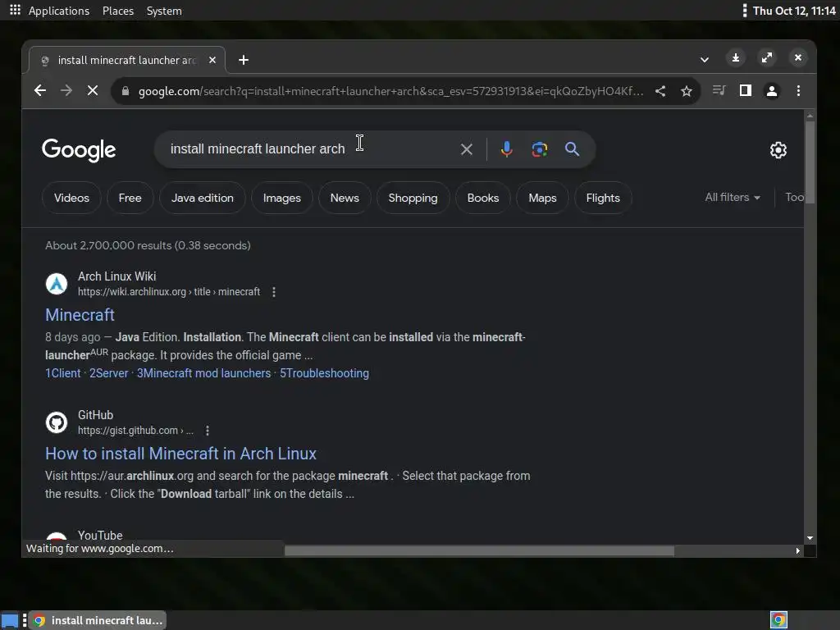Toggle the side panel icon
840x630 pixels.
(745, 90)
